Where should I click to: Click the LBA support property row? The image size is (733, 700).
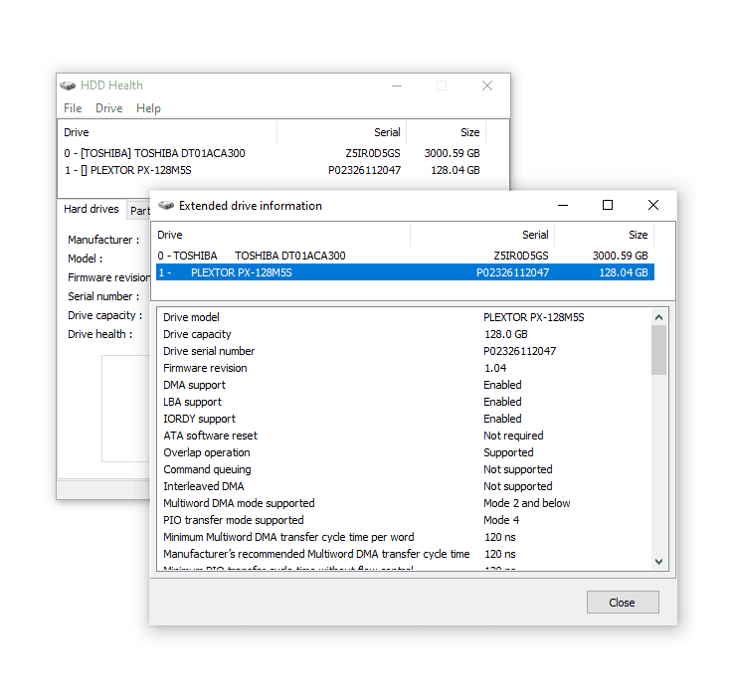405,402
